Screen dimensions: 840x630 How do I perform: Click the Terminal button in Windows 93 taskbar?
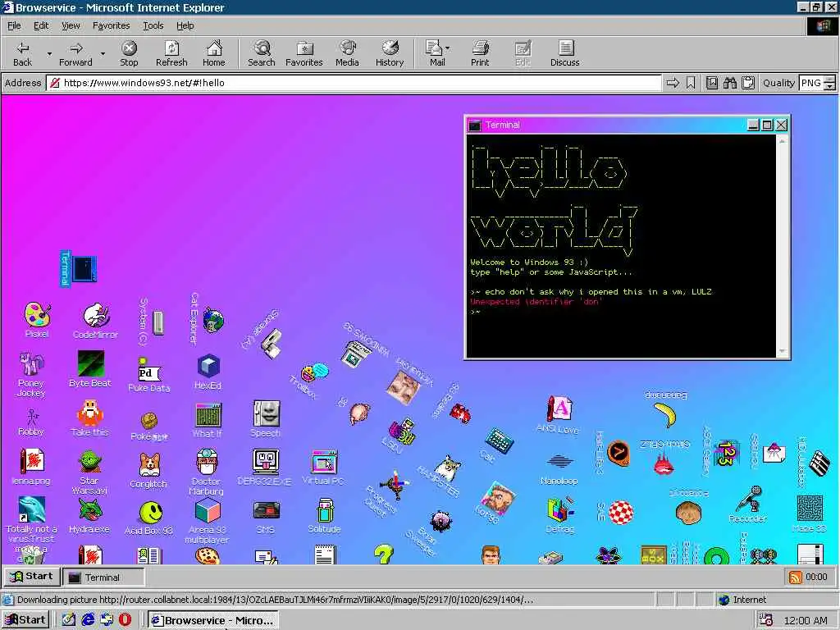[x=103, y=577]
